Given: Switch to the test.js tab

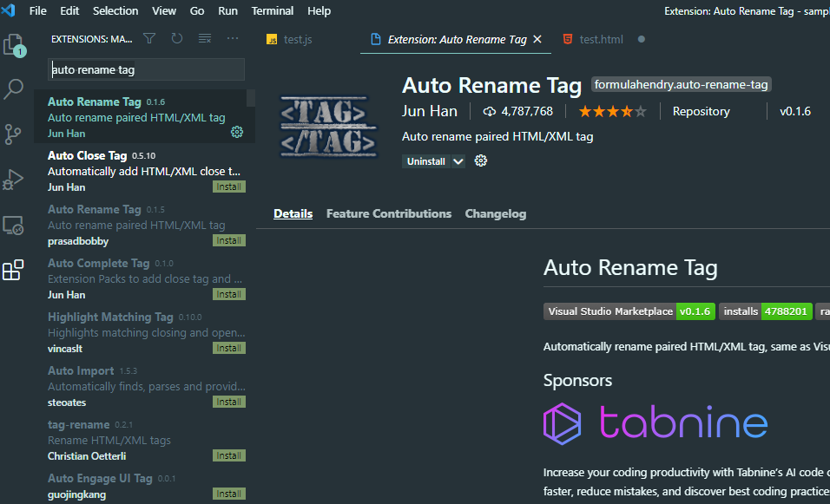Looking at the screenshot, I should pyautogui.click(x=289, y=39).
